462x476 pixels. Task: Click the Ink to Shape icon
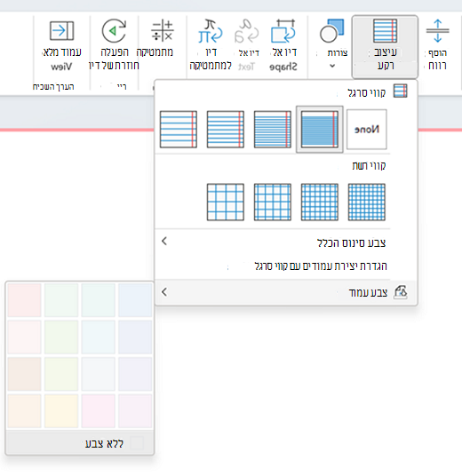point(283,31)
